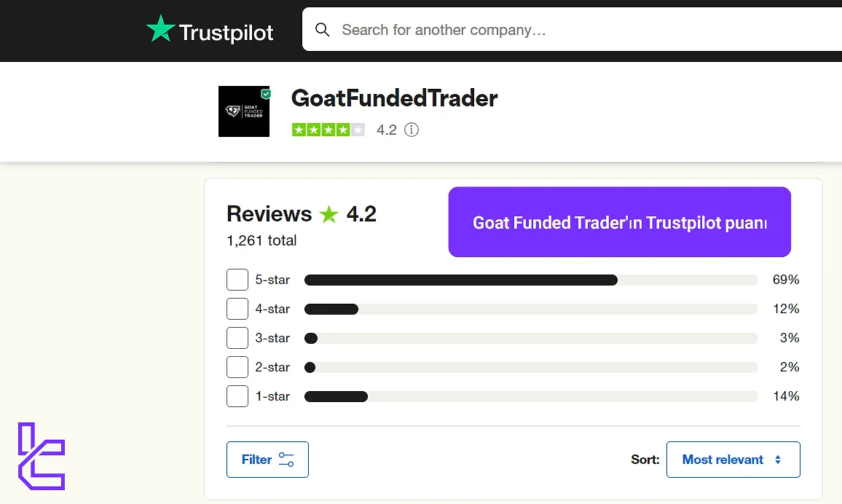Open the Filter options
Screen dimensions: 842x504
[x=267, y=460]
